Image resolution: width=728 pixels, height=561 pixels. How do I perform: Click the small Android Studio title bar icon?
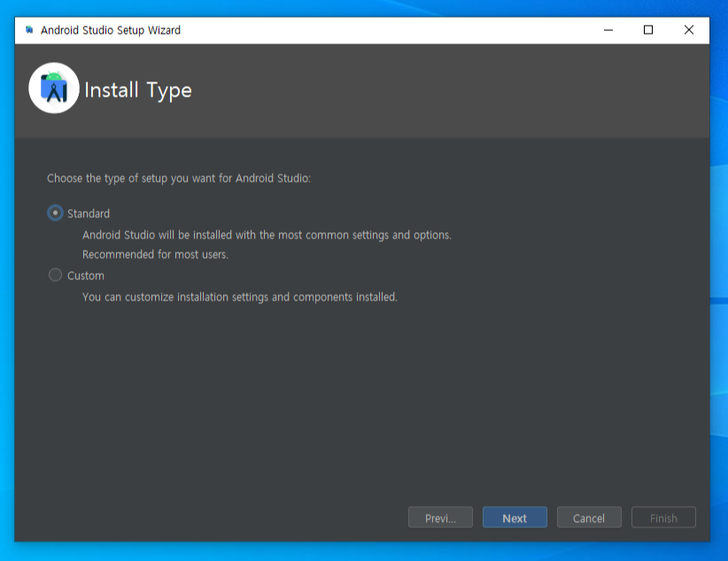tap(29, 30)
